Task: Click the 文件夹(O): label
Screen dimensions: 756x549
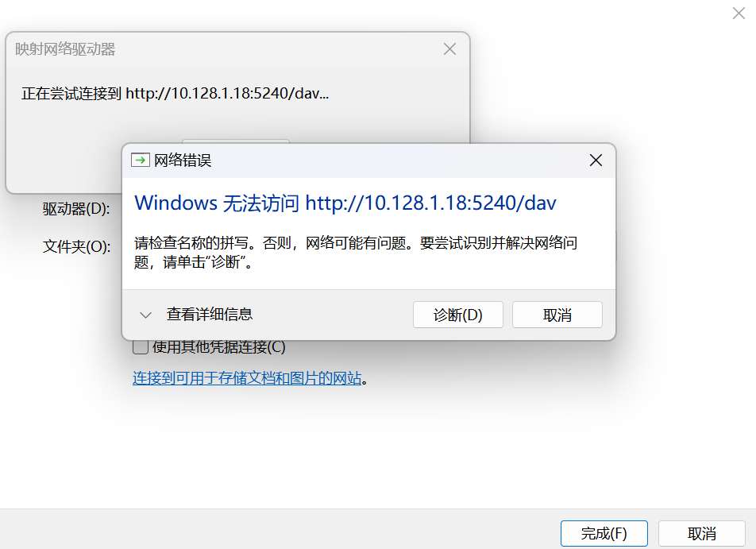Action: (x=77, y=246)
